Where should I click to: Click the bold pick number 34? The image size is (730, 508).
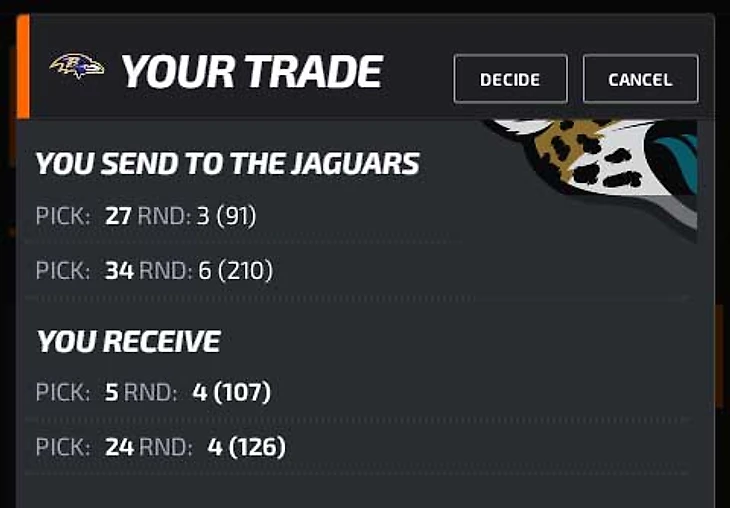pyautogui.click(x=119, y=271)
